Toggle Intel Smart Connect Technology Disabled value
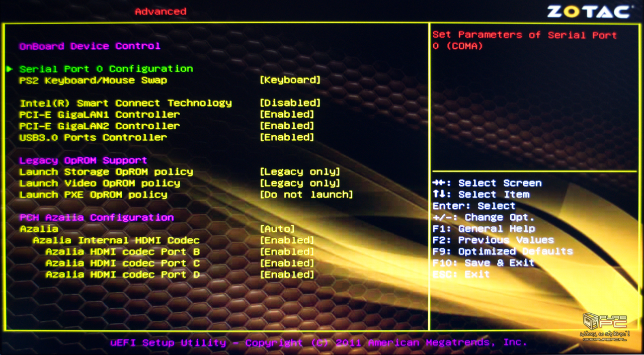This screenshot has width=644, height=355. pos(290,103)
